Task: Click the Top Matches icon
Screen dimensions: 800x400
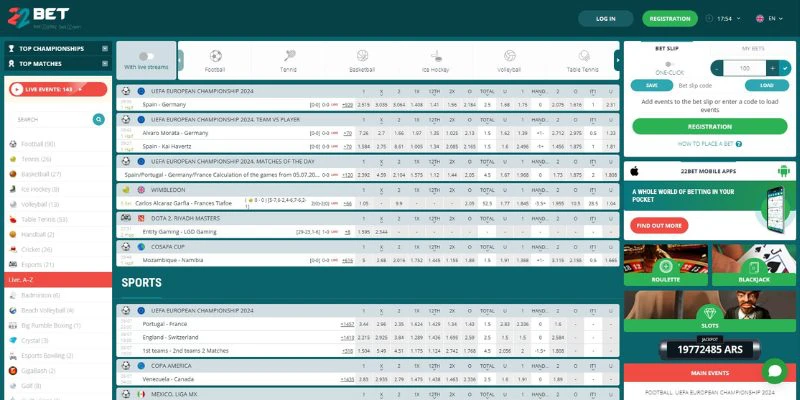Action: (11, 64)
